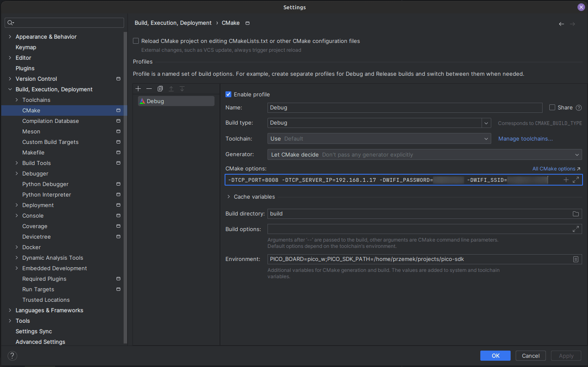588x367 pixels.
Task: Navigate forward in settings history
Action: pos(572,24)
